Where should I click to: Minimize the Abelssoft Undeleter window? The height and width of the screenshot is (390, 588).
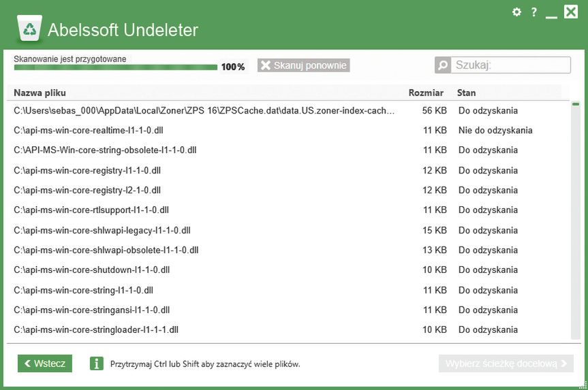pyautogui.click(x=551, y=16)
